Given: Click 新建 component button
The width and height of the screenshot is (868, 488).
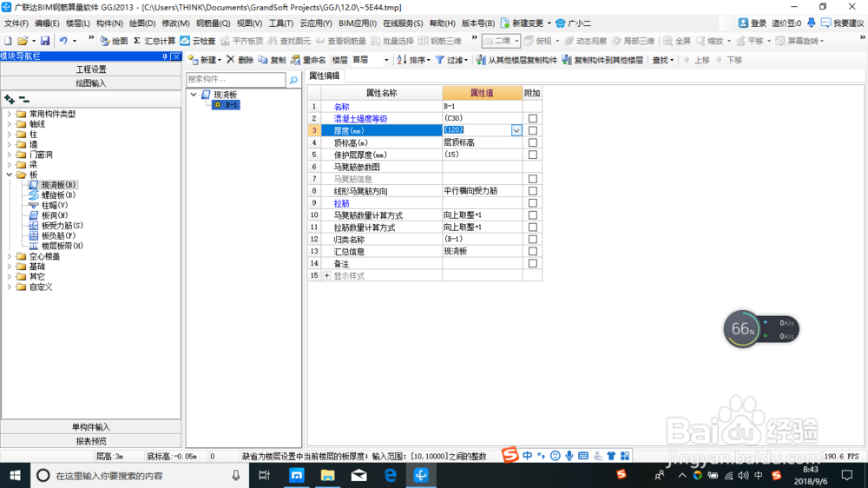Looking at the screenshot, I should point(205,60).
